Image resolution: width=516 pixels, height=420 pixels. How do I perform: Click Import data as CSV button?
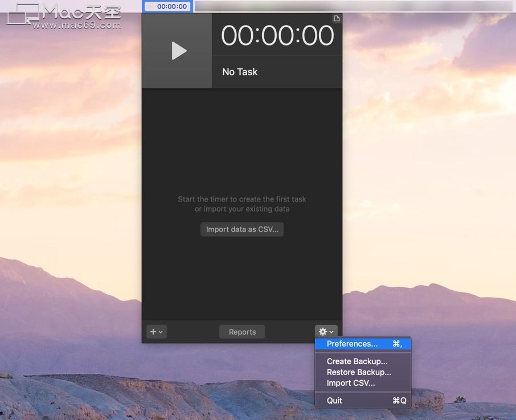pos(242,229)
